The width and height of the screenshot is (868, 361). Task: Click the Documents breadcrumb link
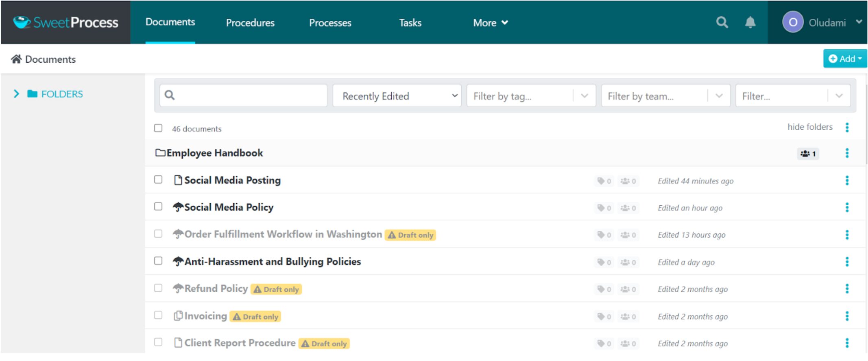click(50, 59)
